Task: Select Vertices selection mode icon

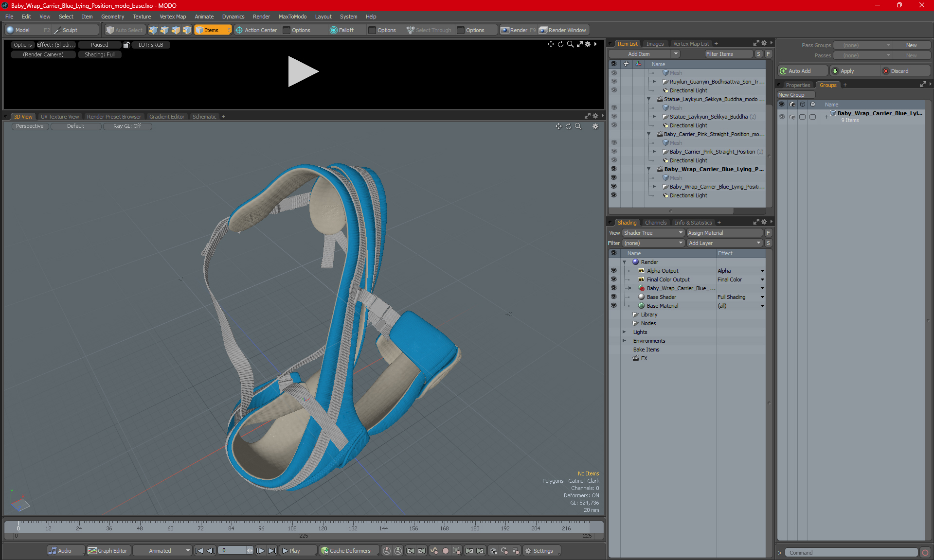Action: pos(153,30)
